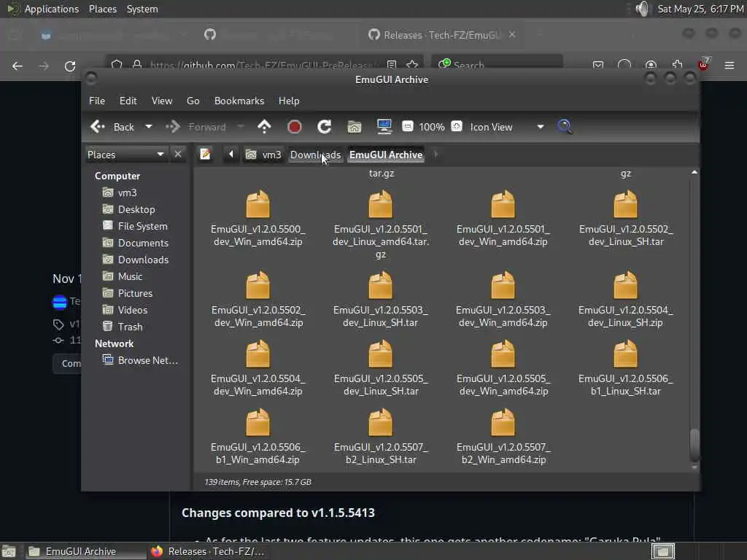
Task: Switch to Releases Tech-FZ taskbar window button
Action: [208, 551]
